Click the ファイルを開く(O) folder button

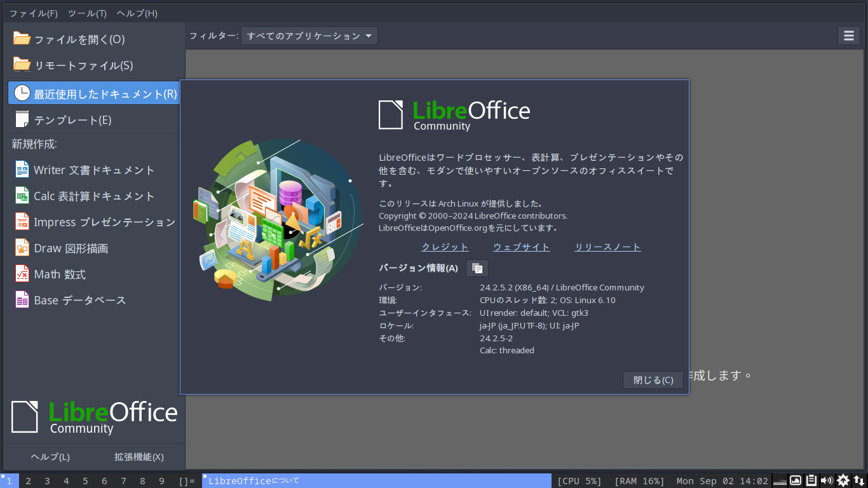click(95, 39)
